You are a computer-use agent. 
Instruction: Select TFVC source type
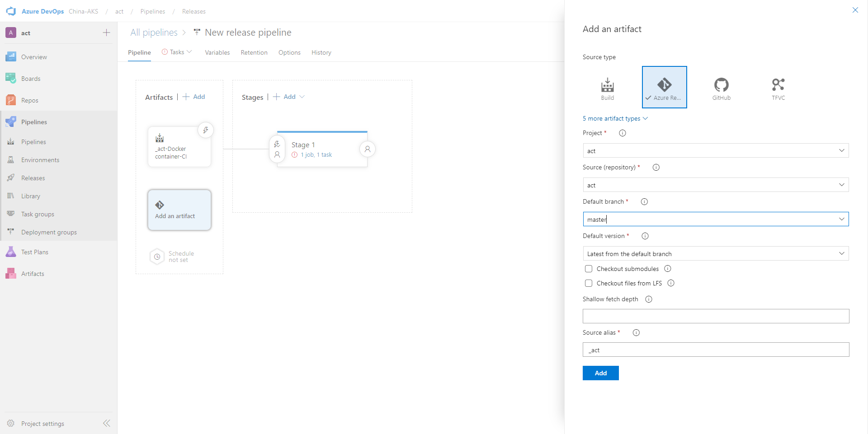[x=778, y=88]
